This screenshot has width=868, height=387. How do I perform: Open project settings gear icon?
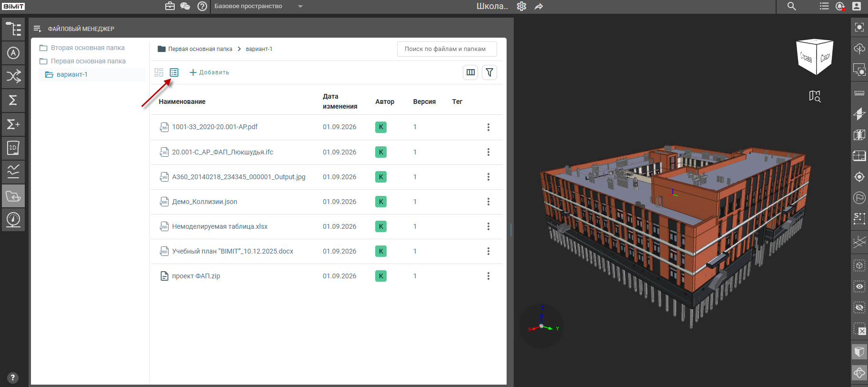tap(522, 6)
